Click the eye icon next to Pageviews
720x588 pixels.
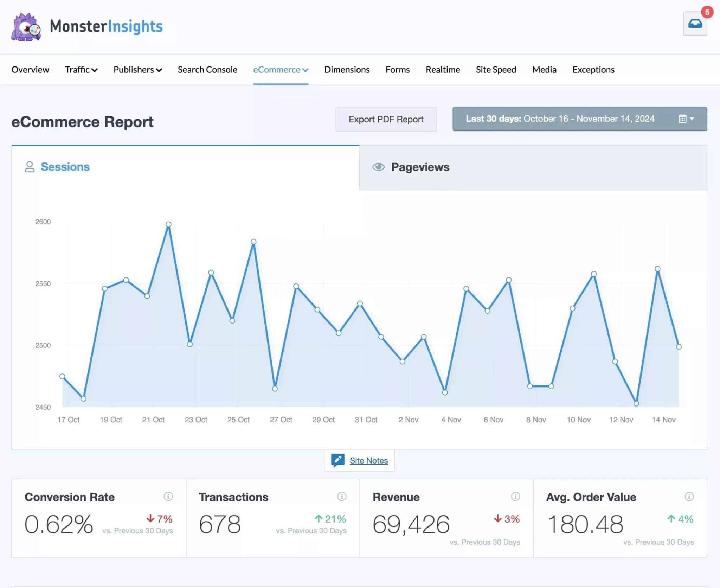pyautogui.click(x=379, y=167)
